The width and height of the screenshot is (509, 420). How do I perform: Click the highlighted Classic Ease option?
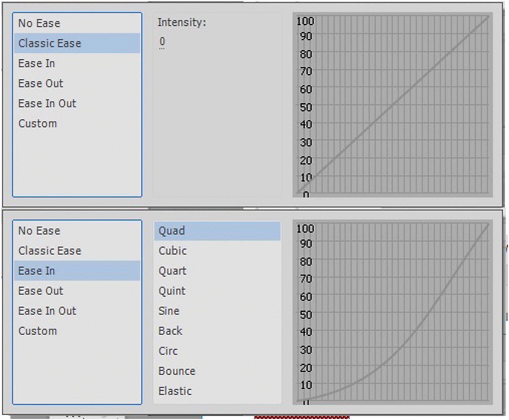50,43
